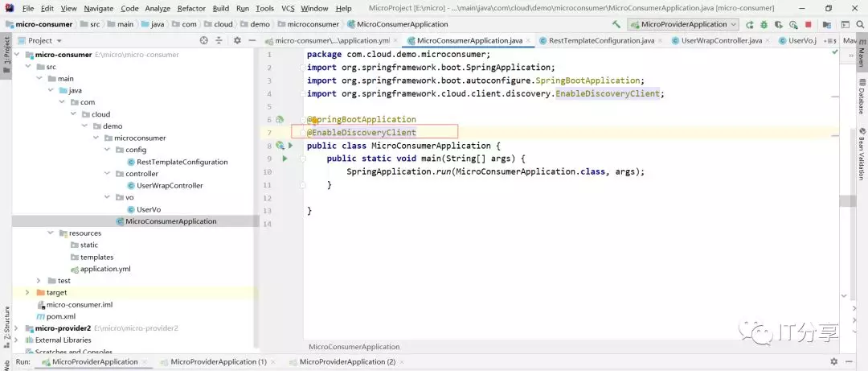This screenshot has width=868, height=371.
Task: Click the microconsumer breadcrumb in the navigation bar
Action: 309,24
